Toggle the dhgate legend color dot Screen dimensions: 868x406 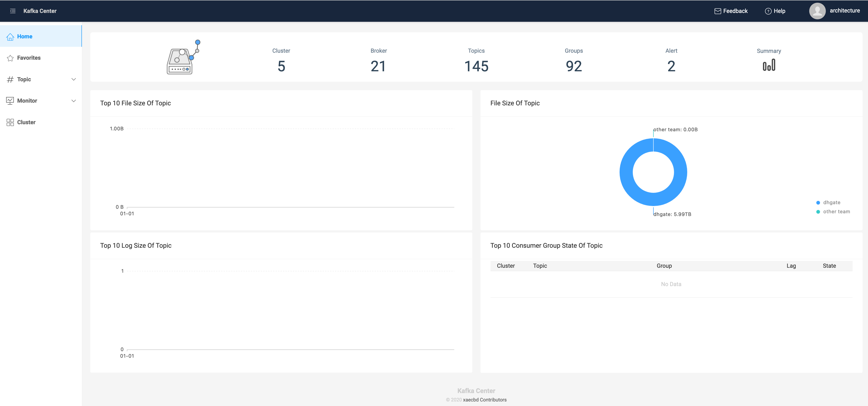point(818,203)
